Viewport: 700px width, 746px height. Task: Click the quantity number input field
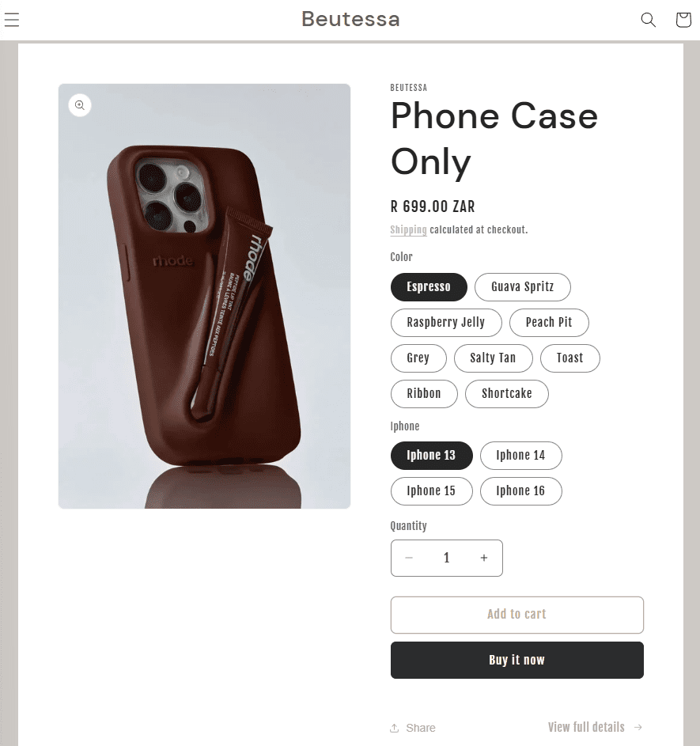pos(446,558)
